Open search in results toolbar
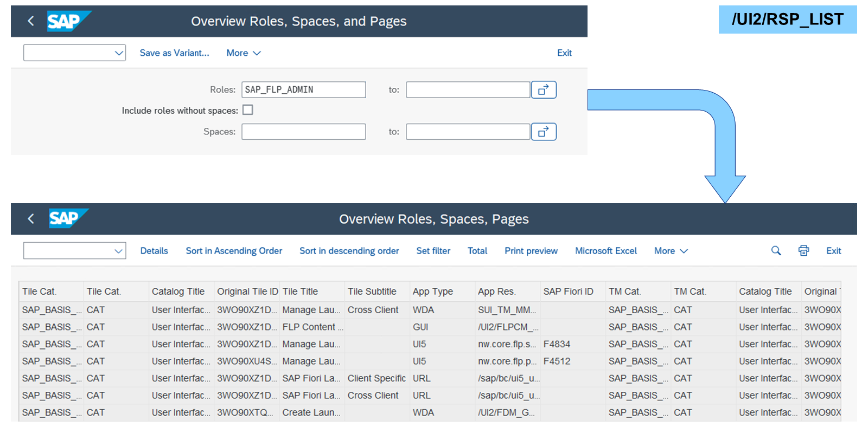The height and width of the screenshot is (427, 868). coord(776,250)
